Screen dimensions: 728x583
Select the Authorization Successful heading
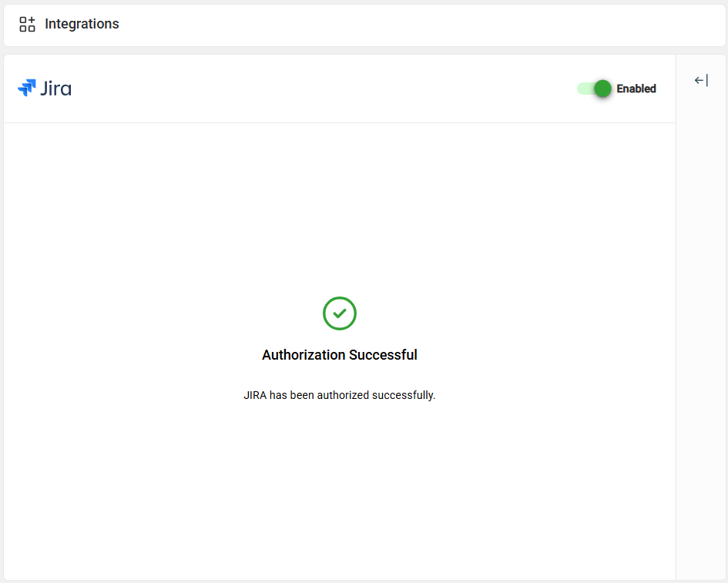click(339, 355)
